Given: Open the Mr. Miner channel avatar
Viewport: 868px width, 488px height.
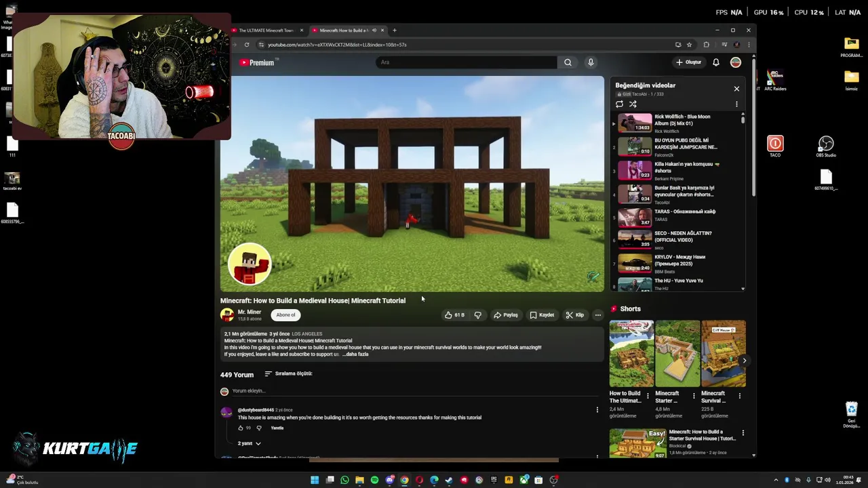Looking at the screenshot, I should click(x=226, y=315).
